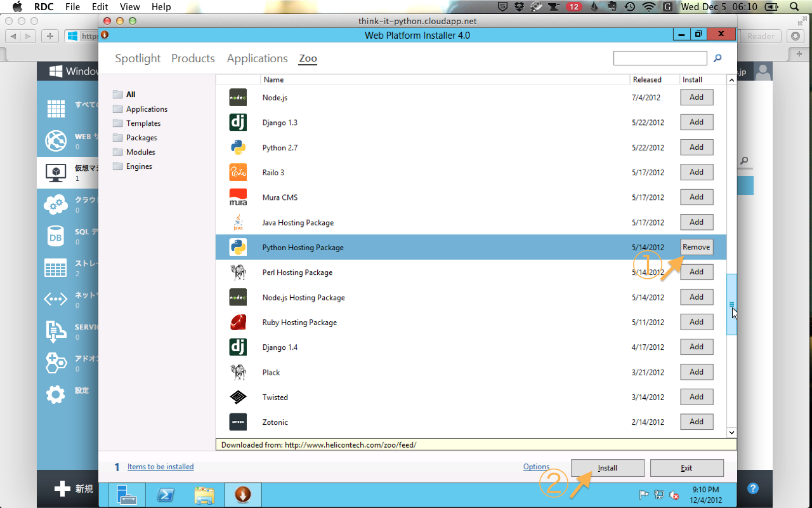
Task: Switch to the Applications tab
Action: coord(257,58)
